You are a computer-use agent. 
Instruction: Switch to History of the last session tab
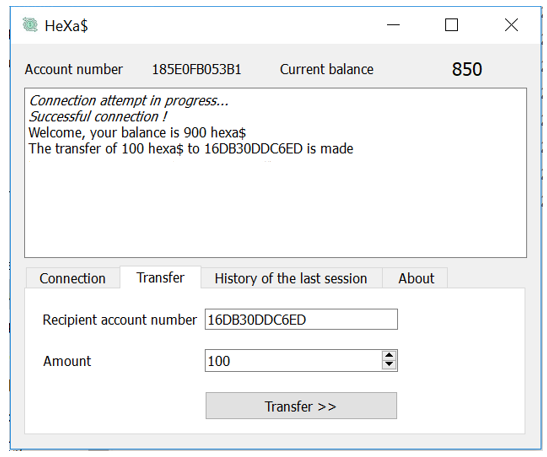tap(291, 278)
